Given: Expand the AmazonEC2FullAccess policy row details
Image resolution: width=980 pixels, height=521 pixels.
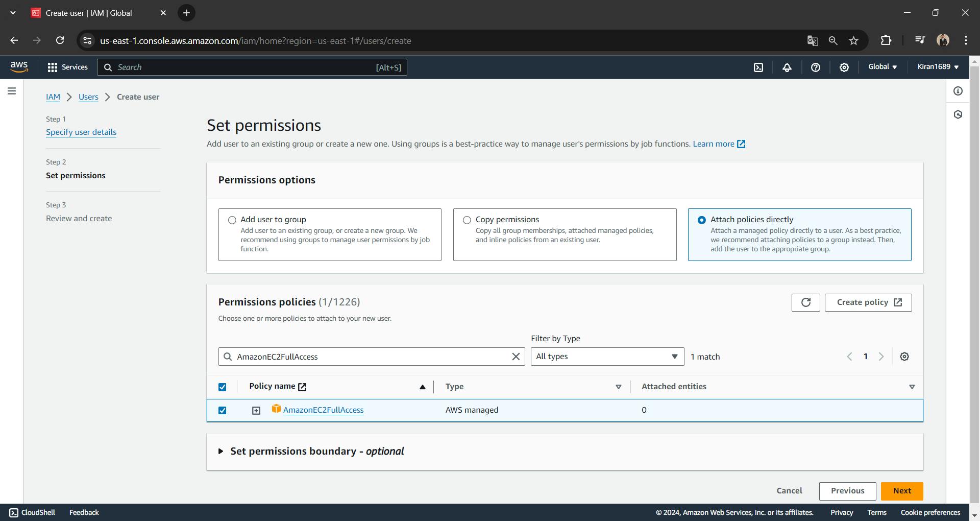Looking at the screenshot, I should (256, 410).
